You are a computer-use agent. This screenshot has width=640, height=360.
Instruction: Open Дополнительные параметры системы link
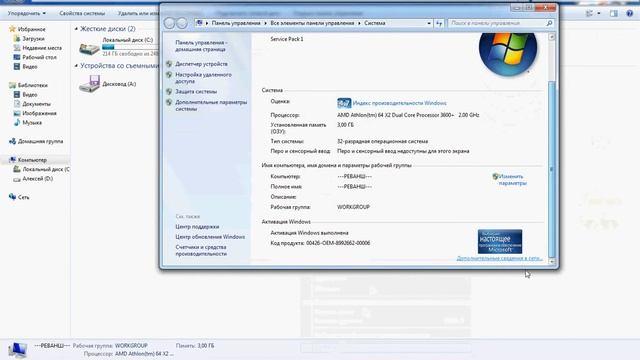pyautogui.click(x=211, y=106)
